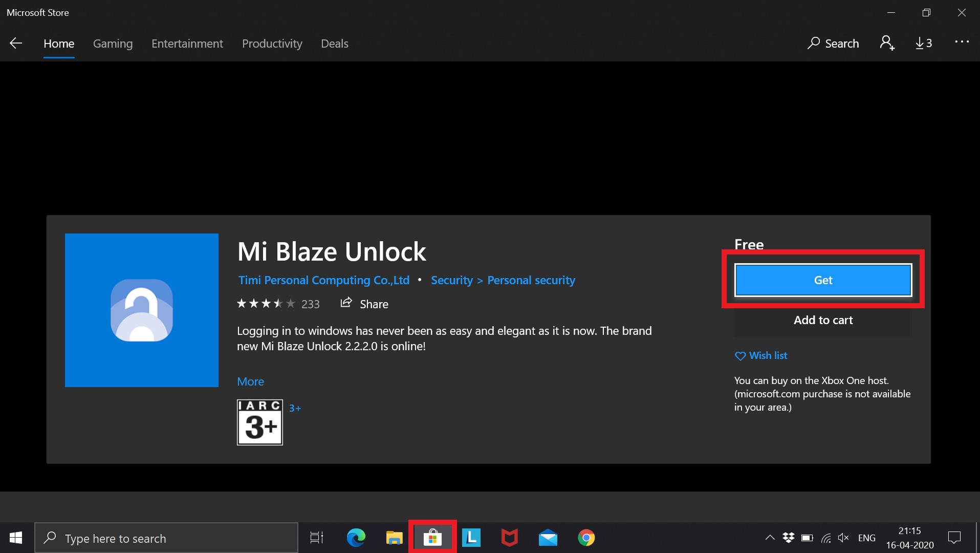
Task: Go back using the back arrow
Action: (16, 44)
